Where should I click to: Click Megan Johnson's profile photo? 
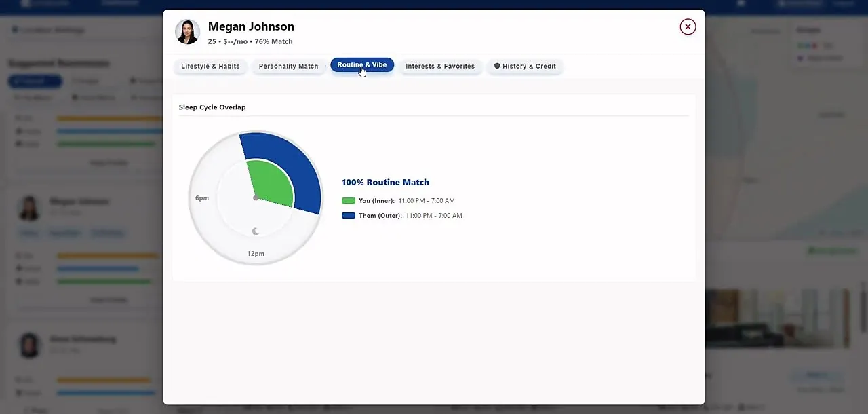click(x=187, y=32)
